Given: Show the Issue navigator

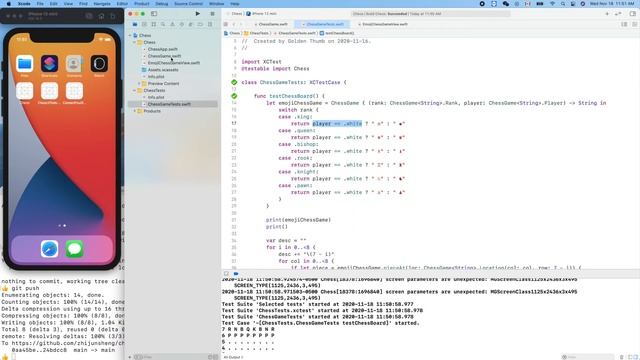Looking at the screenshot, I should pos(172,24).
